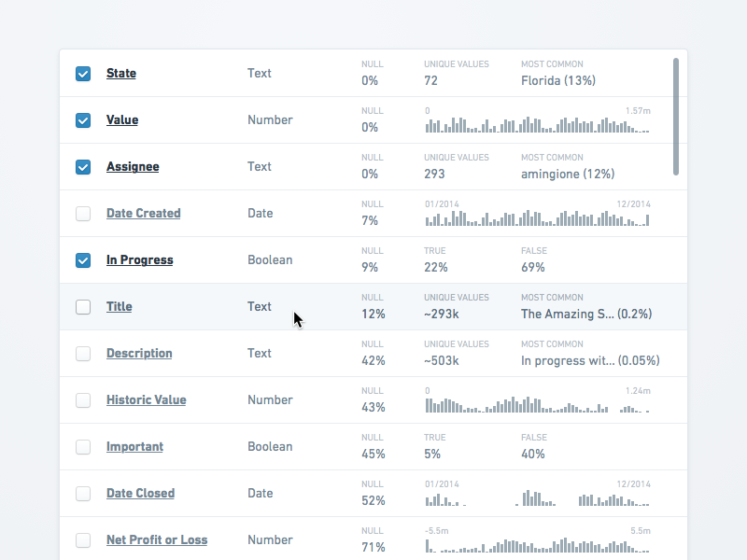Follow the Title column link
This screenshot has width=747, height=560.
(x=119, y=307)
